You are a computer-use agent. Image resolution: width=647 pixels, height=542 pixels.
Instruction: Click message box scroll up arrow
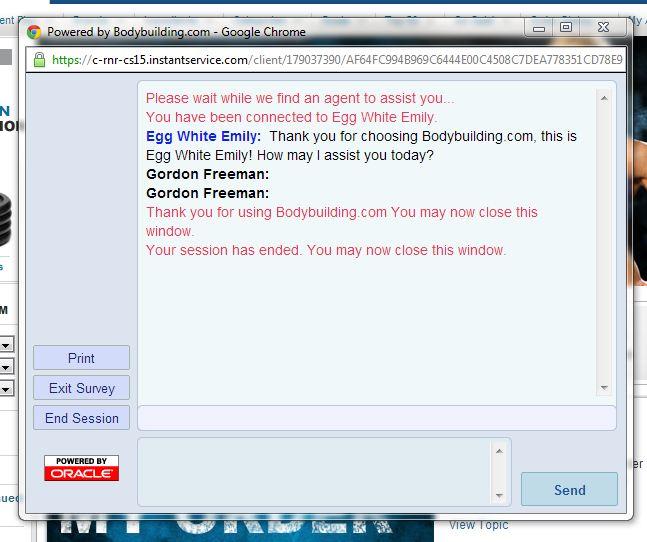pyautogui.click(x=499, y=451)
